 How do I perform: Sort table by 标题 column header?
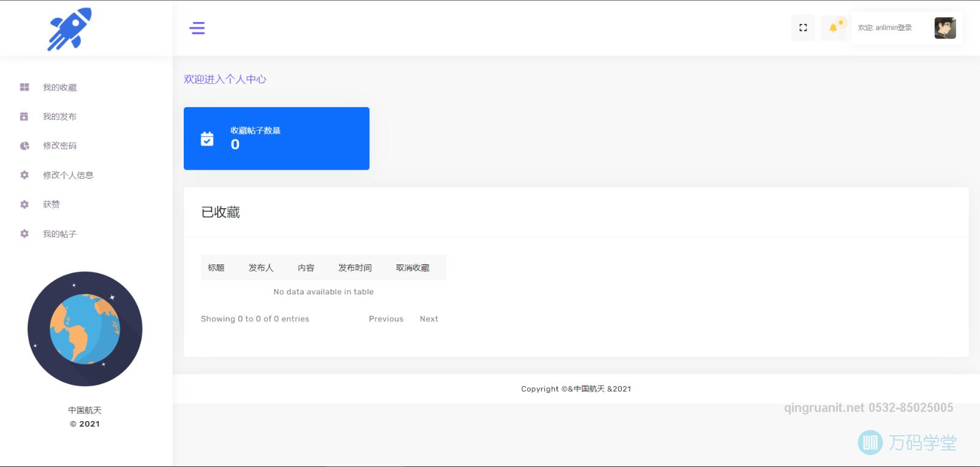click(x=216, y=267)
